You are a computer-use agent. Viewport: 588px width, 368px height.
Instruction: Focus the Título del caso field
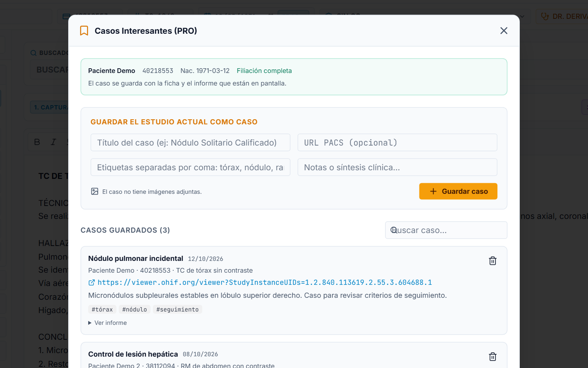[x=191, y=142]
